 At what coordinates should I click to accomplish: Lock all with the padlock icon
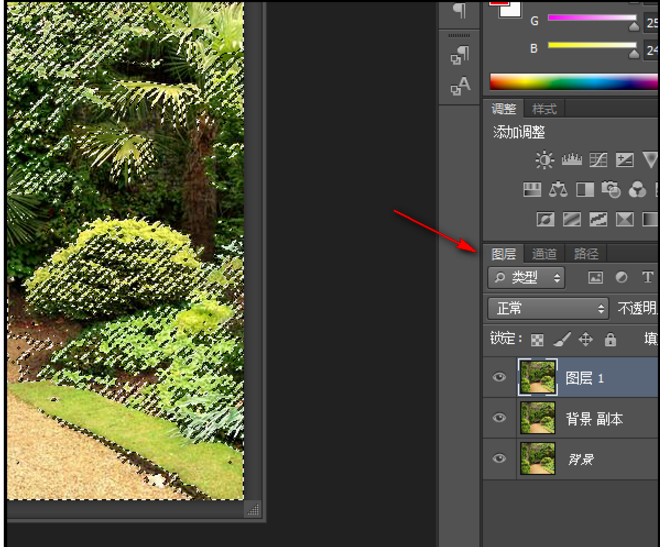point(610,339)
